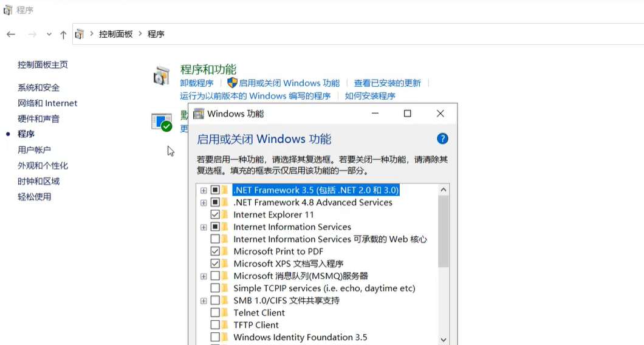644x345 pixels.
Task: Click the Default Programs icon with green checkmark
Action: pyautogui.click(x=162, y=123)
